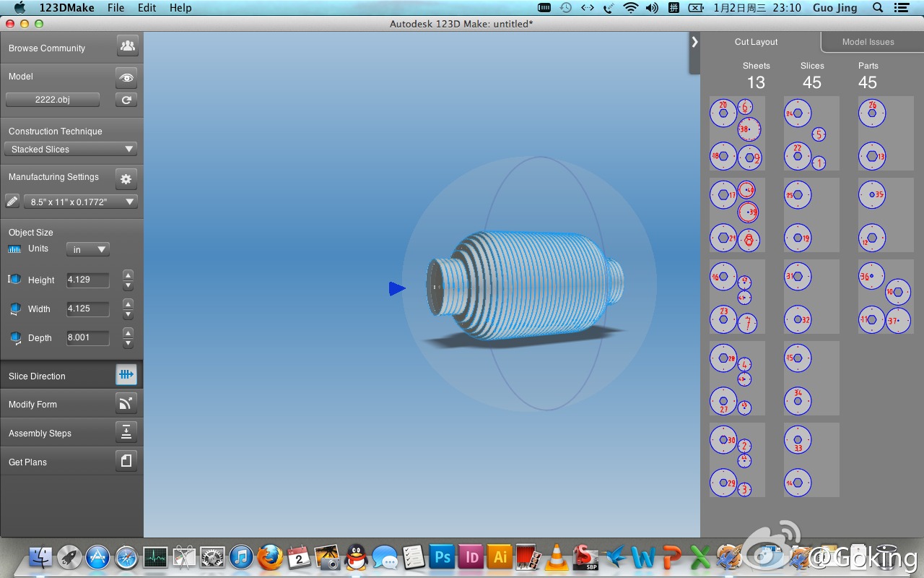Viewport: 924px width, 578px height.
Task: Select the sheet thumbnail with slices 33 and 14
Action: pyautogui.click(x=811, y=460)
